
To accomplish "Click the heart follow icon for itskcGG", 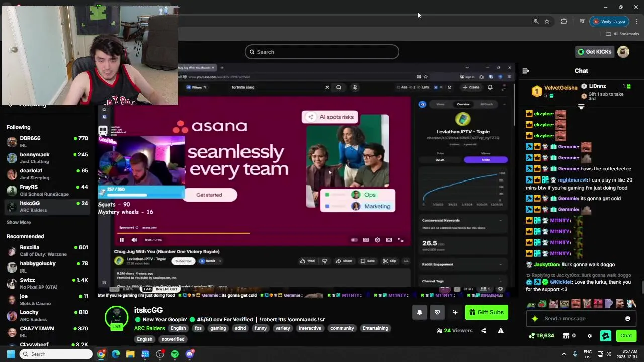I will [x=437, y=312].
